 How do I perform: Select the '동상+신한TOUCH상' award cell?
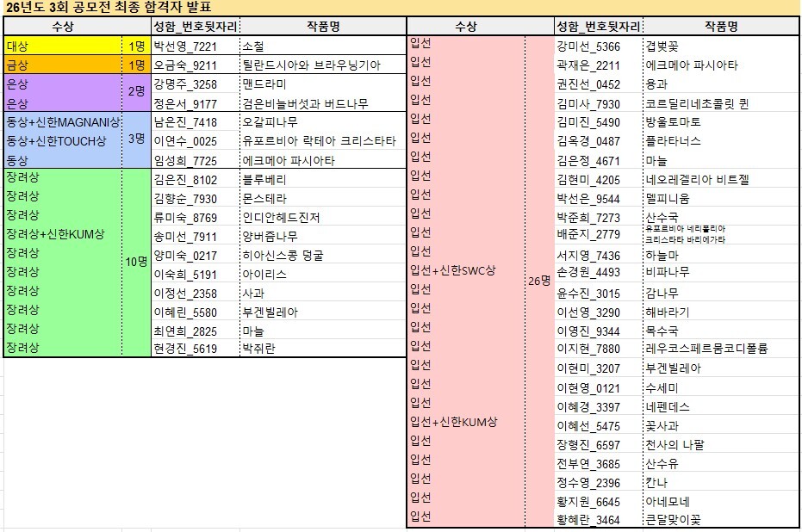click(x=62, y=141)
